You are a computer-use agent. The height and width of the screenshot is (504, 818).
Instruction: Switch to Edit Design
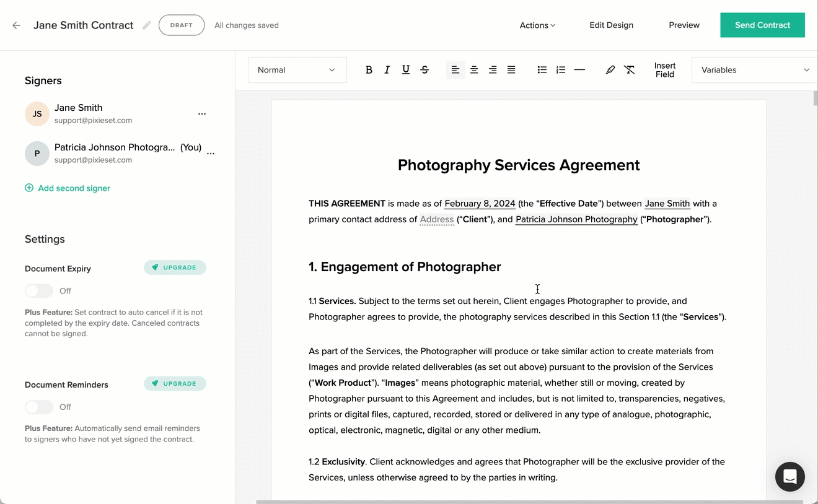[x=611, y=25]
